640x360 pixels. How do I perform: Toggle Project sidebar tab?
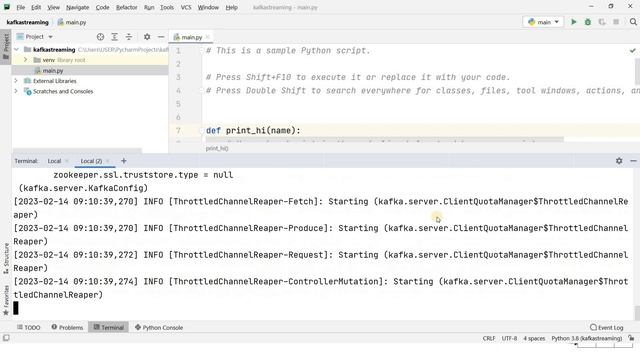coord(6,46)
